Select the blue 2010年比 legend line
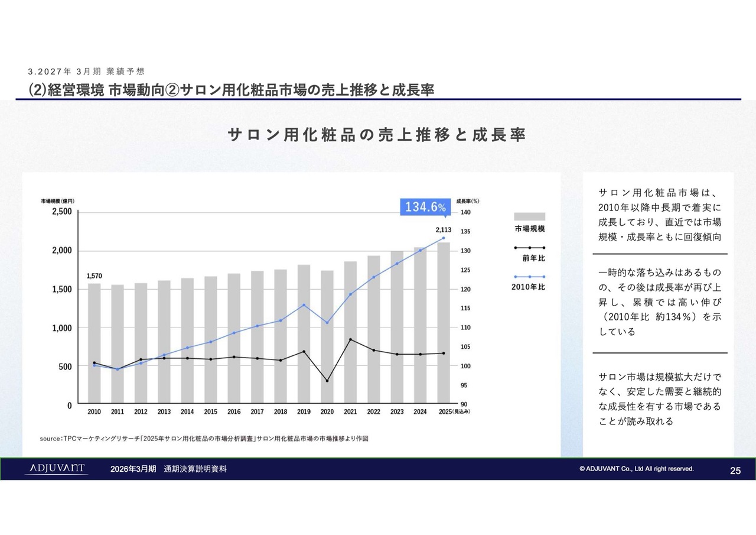This screenshot has height=535, width=756. tap(529, 276)
